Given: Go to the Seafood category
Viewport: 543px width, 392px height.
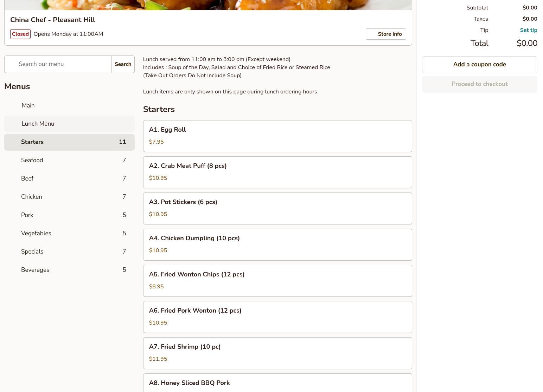Looking at the screenshot, I should pyautogui.click(x=69, y=161).
